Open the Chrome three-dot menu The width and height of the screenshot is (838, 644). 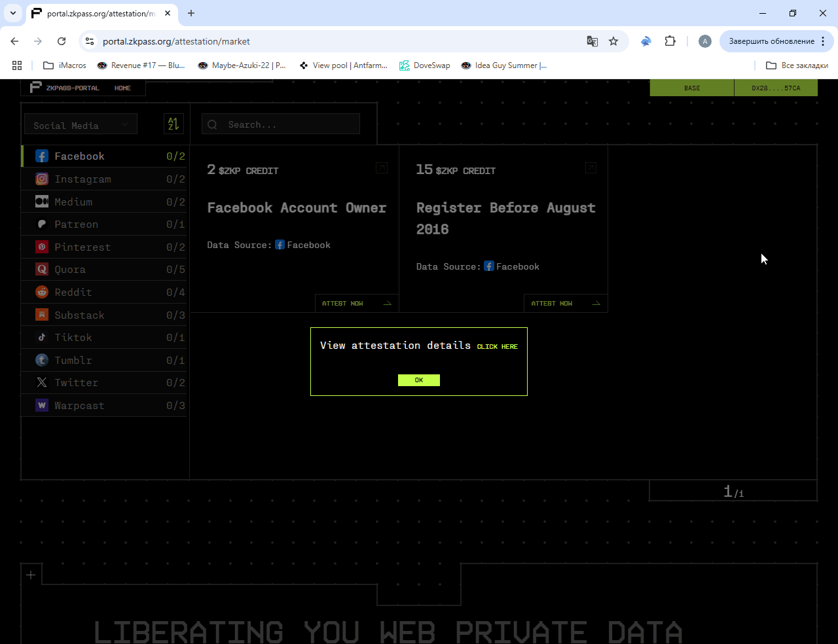pyautogui.click(x=823, y=41)
